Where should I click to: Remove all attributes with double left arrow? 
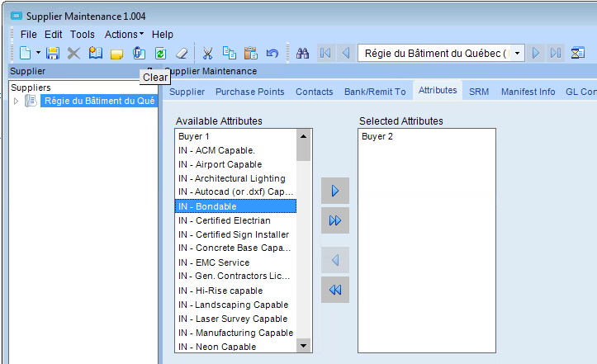point(335,290)
